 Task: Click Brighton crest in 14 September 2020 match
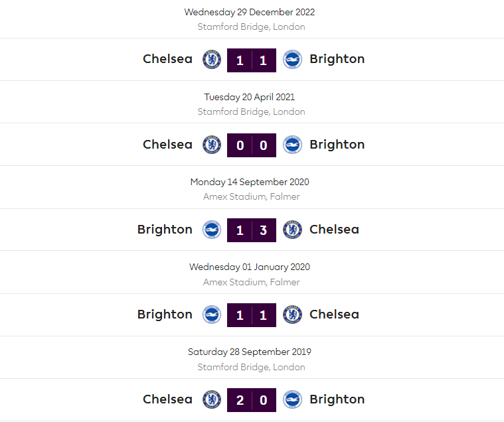point(211,230)
